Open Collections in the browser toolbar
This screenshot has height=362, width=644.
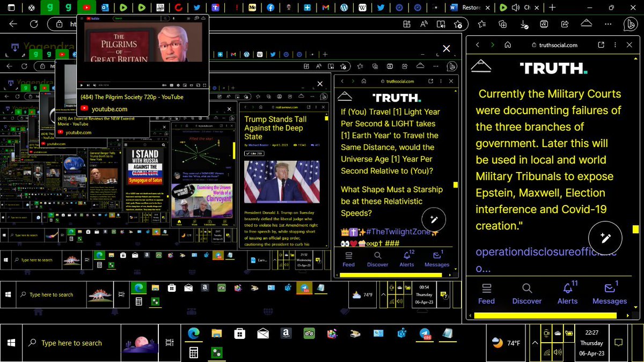click(503, 24)
